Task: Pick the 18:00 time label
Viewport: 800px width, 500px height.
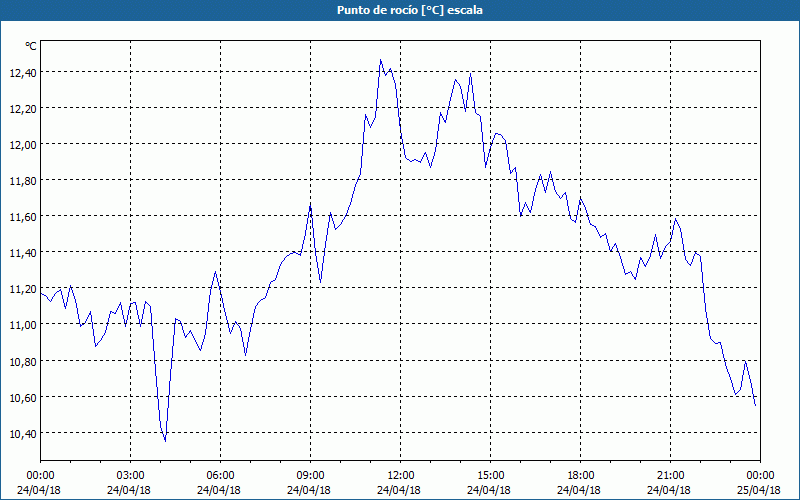Action: (581, 476)
